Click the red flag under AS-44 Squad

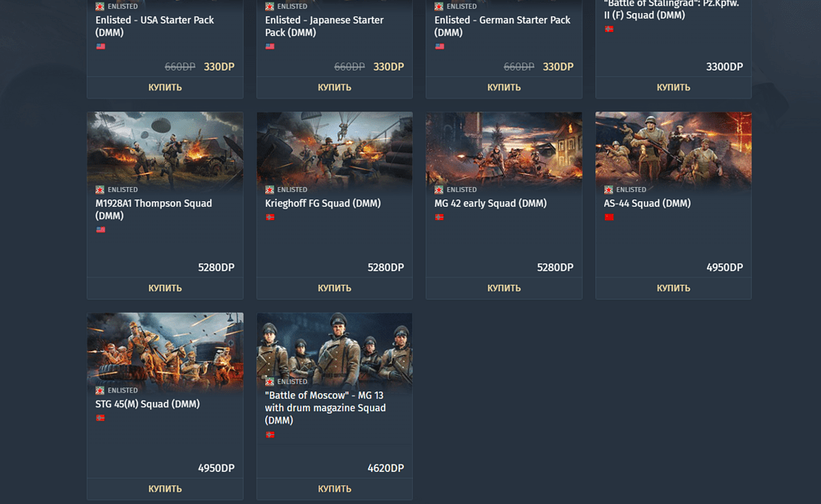pos(609,218)
